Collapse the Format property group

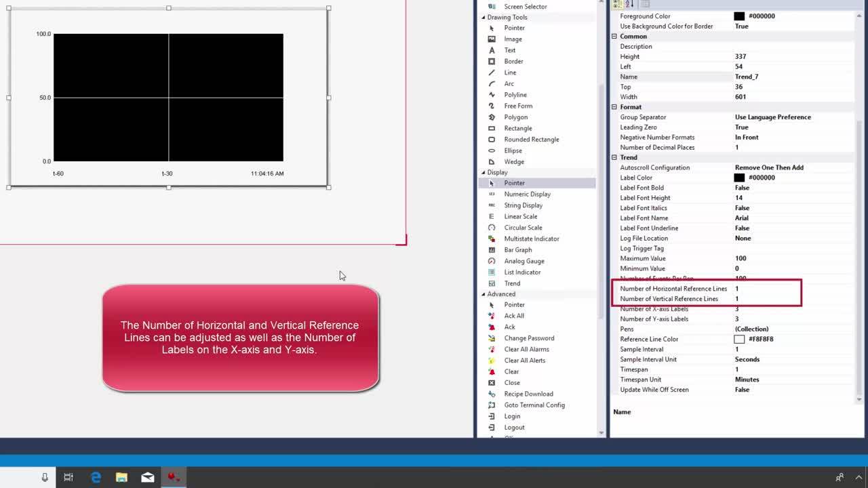coord(614,106)
